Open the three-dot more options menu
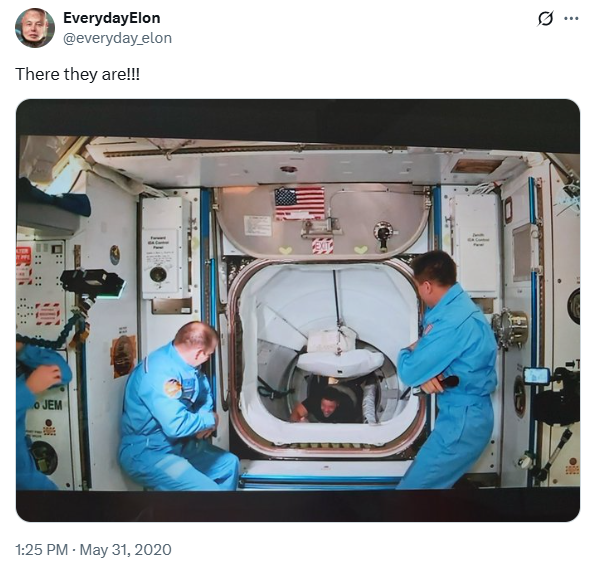The image size is (596, 565). (571, 18)
